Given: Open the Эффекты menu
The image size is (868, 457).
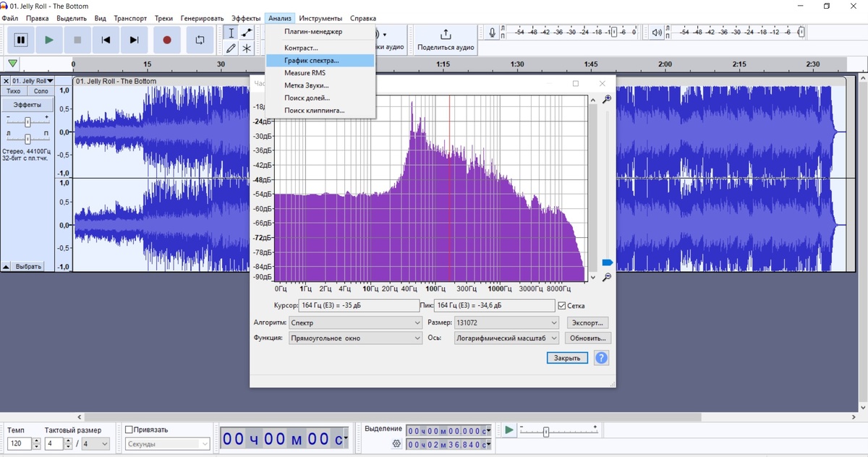Looking at the screenshot, I should [x=246, y=18].
